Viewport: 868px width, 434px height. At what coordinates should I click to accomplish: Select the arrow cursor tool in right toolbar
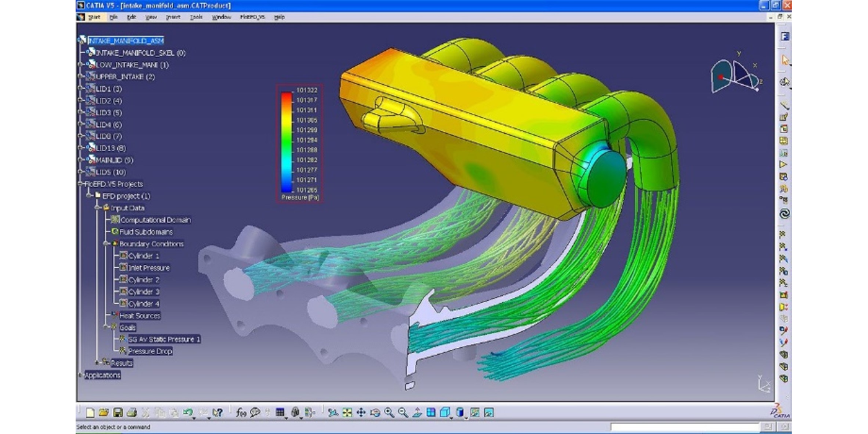point(785,60)
